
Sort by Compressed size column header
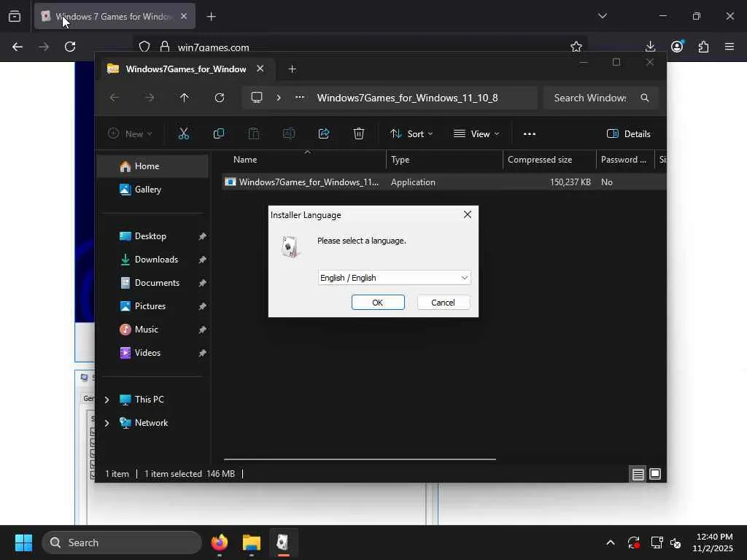click(x=549, y=160)
